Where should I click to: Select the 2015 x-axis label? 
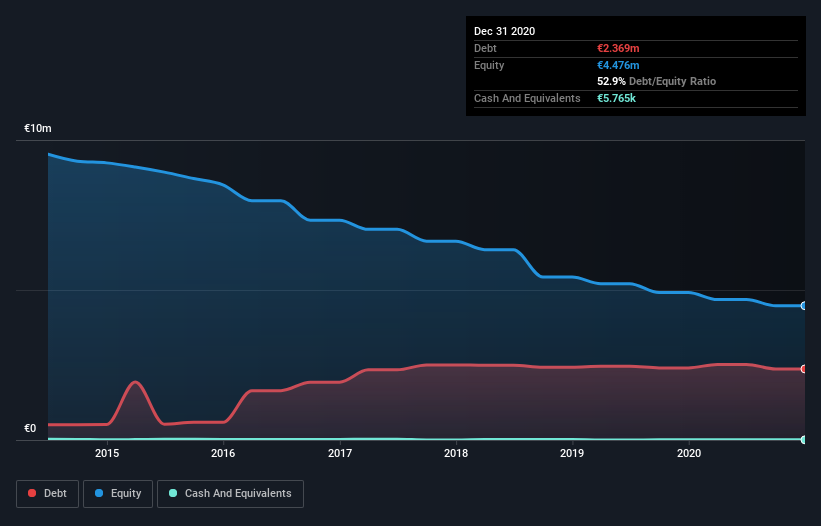coord(107,453)
